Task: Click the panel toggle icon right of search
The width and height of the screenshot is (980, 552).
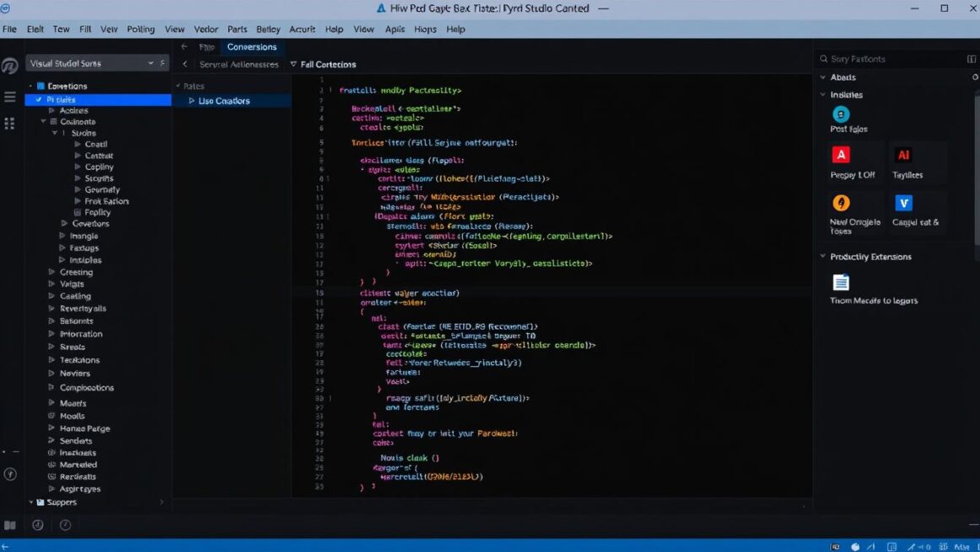Action: (972, 59)
